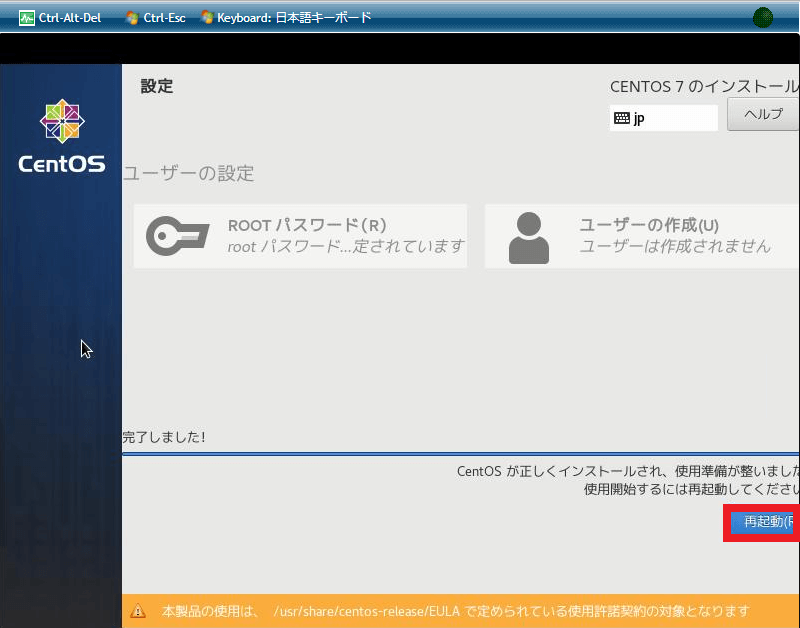Open the Keyboard: 日本語キーボード layout option
Image resolution: width=800 pixels, height=628 pixels.
pyautogui.click(x=286, y=18)
